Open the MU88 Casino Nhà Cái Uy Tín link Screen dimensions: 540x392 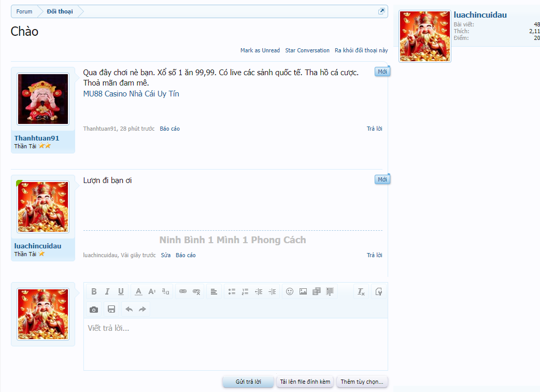(x=131, y=94)
